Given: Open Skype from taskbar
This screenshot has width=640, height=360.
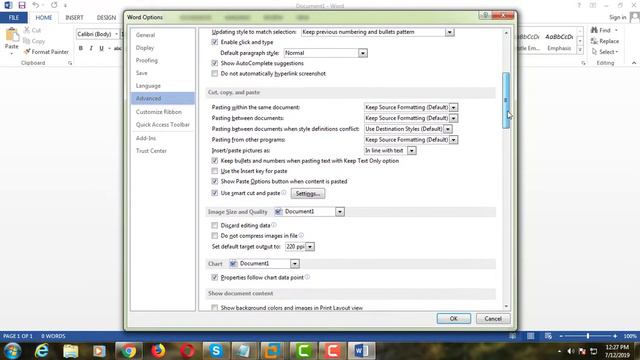Looking at the screenshot, I should 216,351.
